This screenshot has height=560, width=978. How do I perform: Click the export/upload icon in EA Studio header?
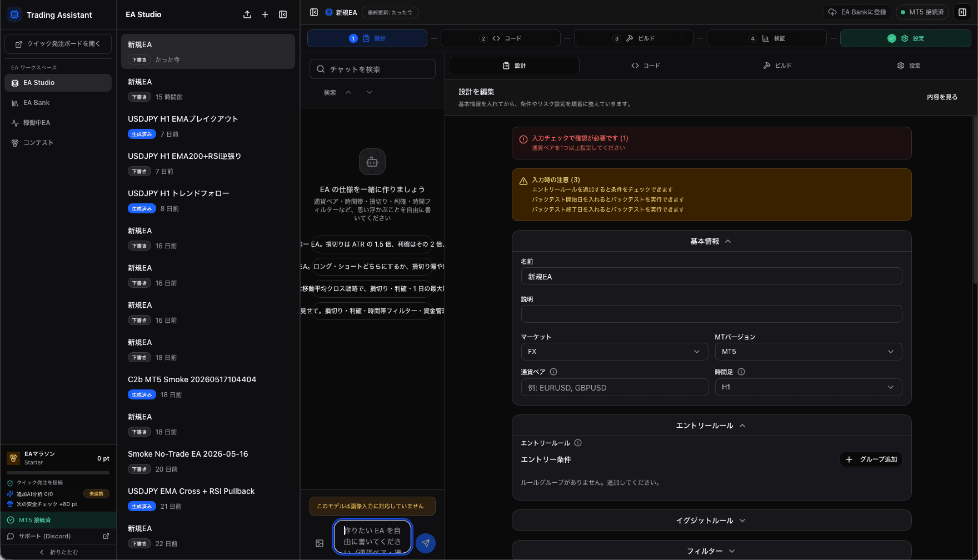click(247, 14)
